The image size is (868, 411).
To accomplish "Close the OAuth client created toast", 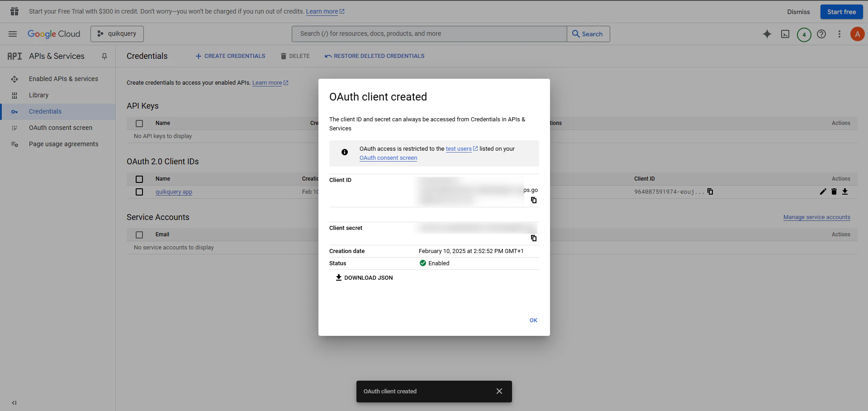I will pyautogui.click(x=499, y=392).
